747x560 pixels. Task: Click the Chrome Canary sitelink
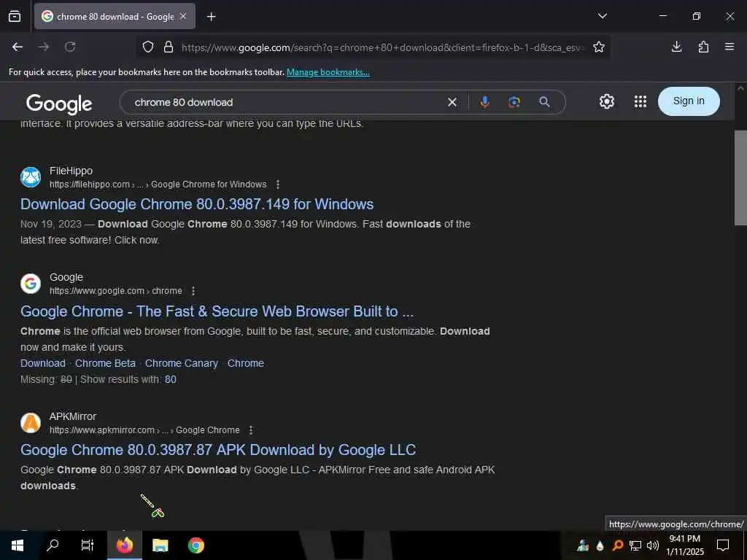(x=182, y=363)
